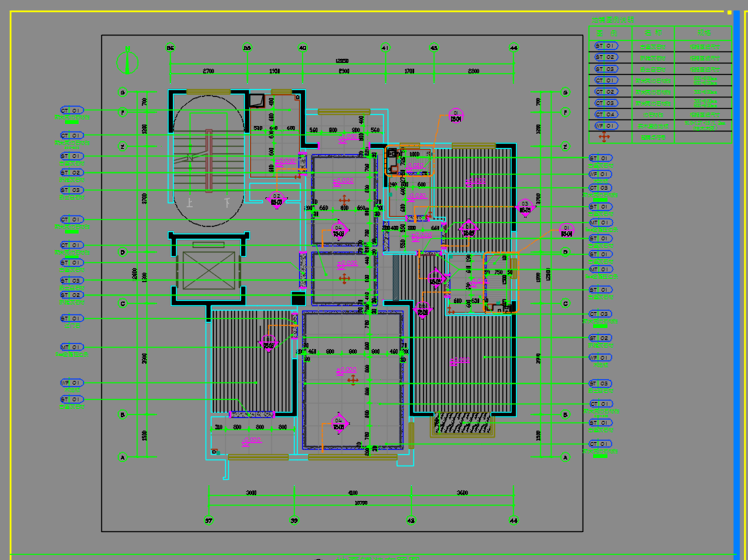Viewport: 748px width, 560px height.
Task: Select left-side axis bubble G
Action: pyautogui.click(x=122, y=92)
